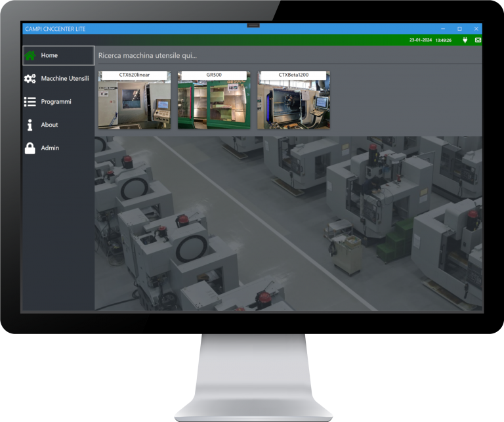Click the power plug connection icon

point(465,40)
